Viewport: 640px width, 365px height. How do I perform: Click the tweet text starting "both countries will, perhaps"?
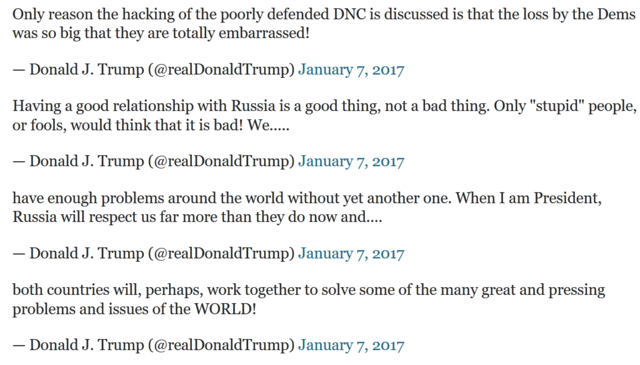click(x=309, y=299)
